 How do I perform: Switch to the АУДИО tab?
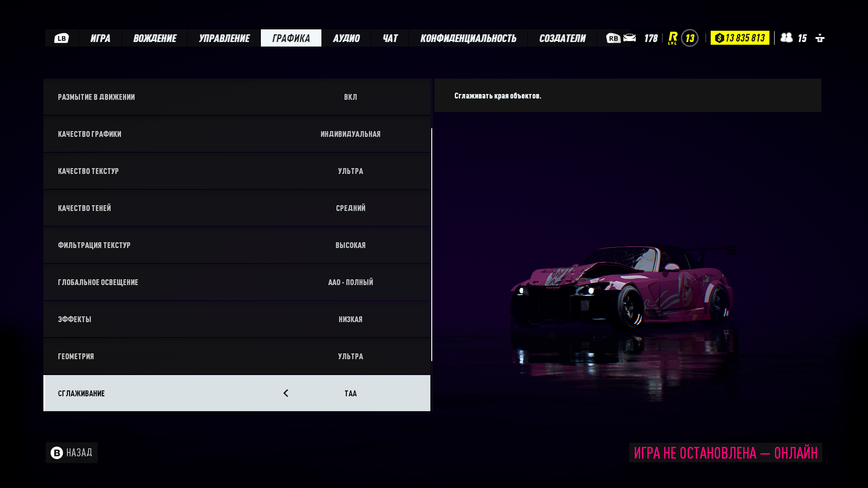346,38
